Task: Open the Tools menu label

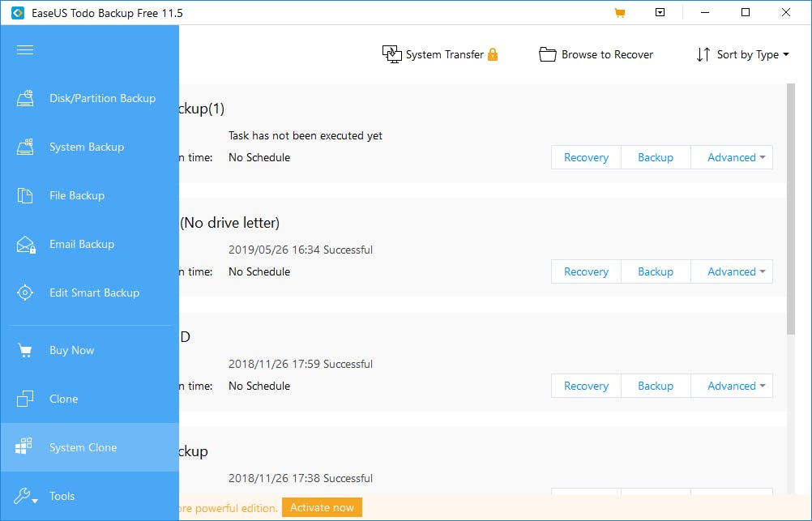Action: [62, 496]
